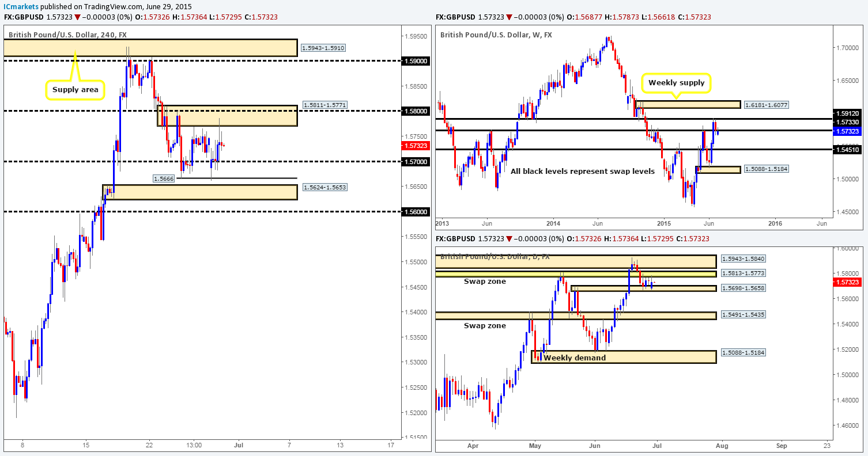
Task: Click the 1.5624-1.5653 demand zone rectangle
Action: pos(200,192)
